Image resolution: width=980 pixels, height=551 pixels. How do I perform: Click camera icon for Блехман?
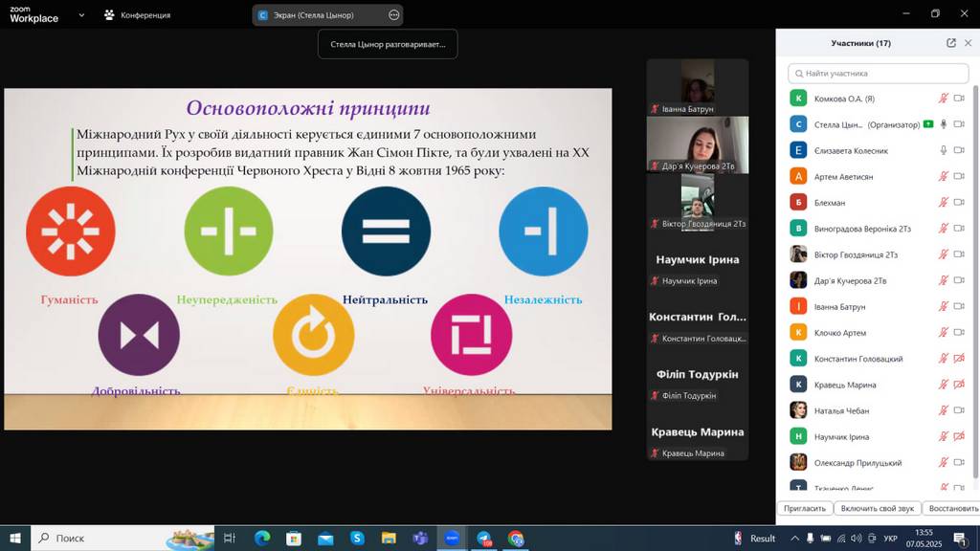click(959, 203)
